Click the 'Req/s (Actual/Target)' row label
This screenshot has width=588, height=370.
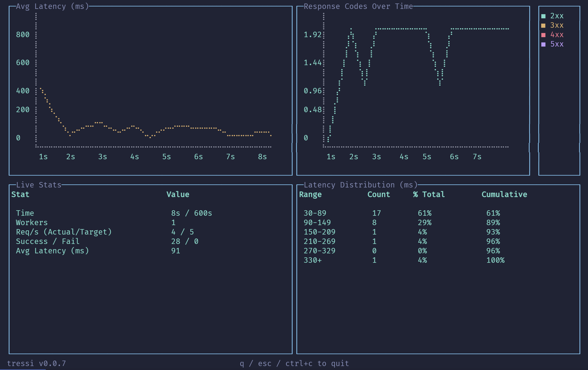64,232
